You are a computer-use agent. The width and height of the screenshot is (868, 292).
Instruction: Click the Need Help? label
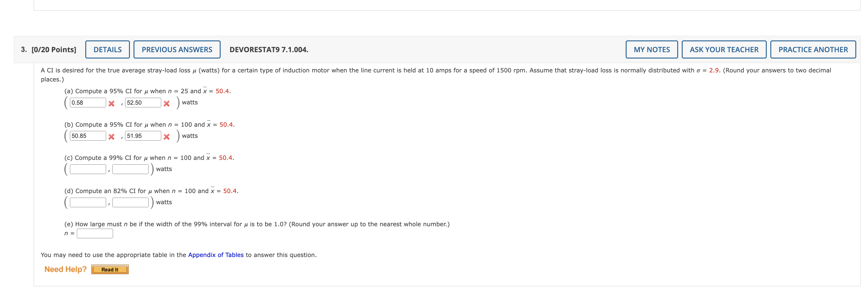click(65, 269)
